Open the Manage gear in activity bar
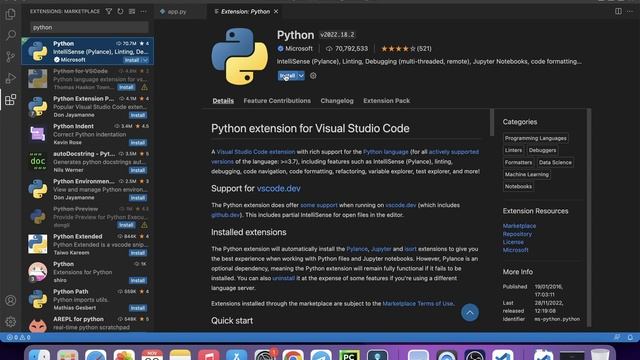Image resolution: width=640 pixels, height=360 pixels. click(x=11, y=322)
